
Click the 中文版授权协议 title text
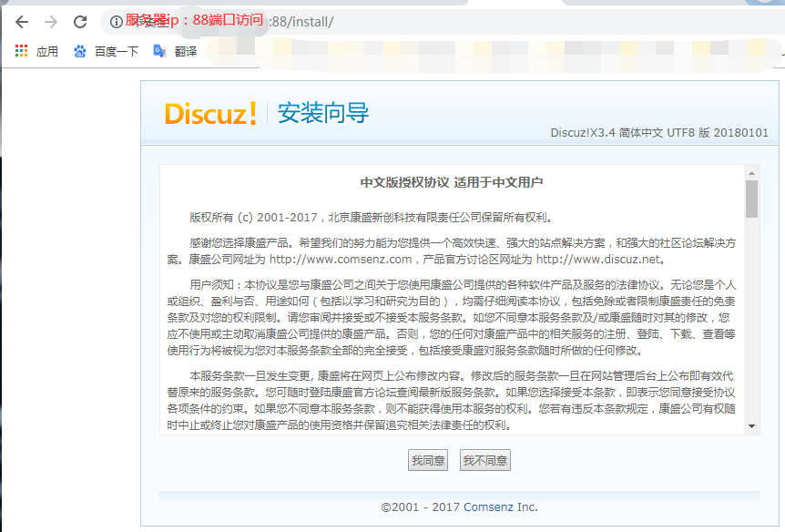tap(404, 182)
